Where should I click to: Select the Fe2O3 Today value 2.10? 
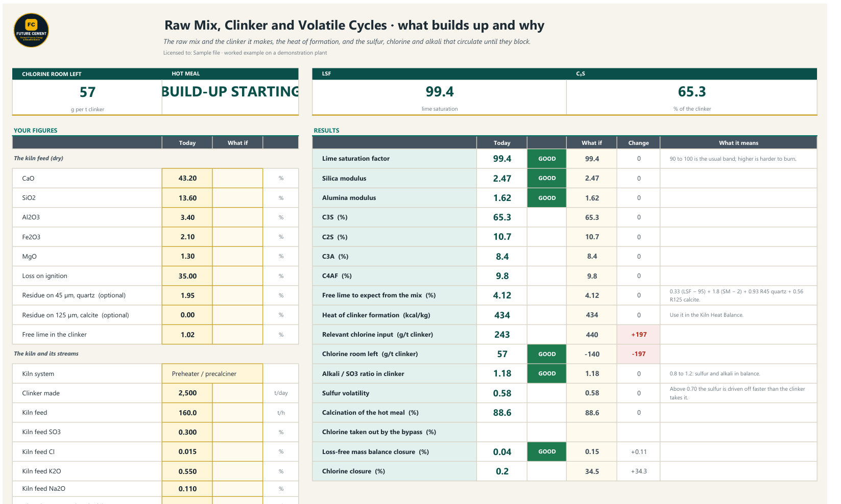[x=187, y=237]
